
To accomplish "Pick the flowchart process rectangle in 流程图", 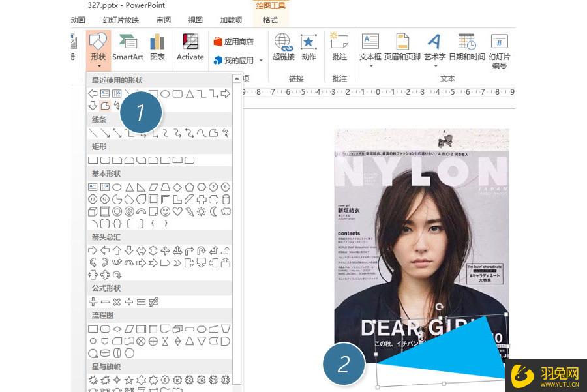I will coord(93,329).
